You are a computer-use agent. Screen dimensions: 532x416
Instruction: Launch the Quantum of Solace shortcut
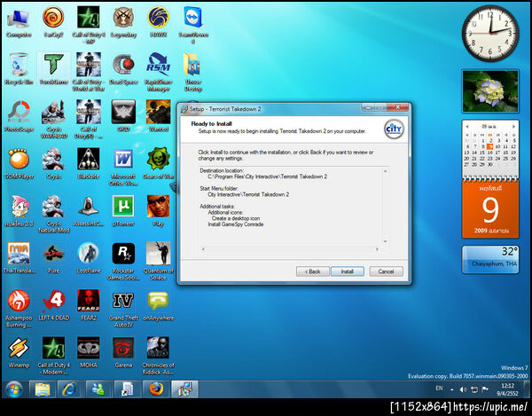[x=159, y=262]
